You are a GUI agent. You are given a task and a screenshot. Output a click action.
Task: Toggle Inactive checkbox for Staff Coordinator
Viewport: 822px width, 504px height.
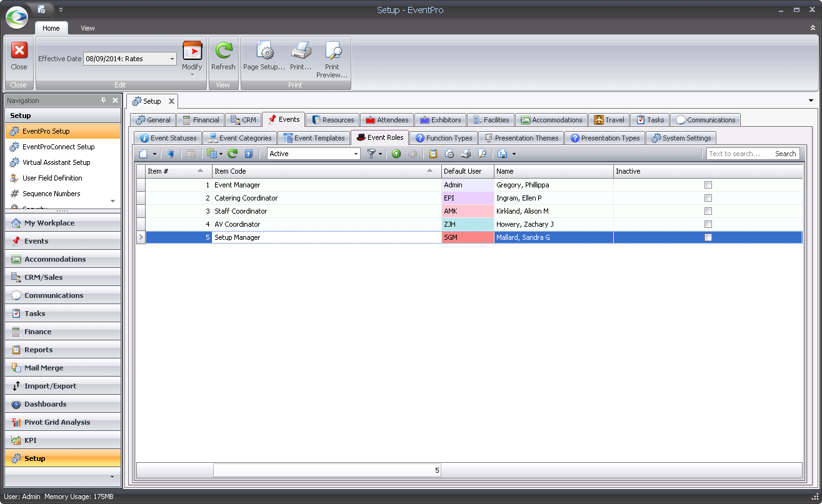[x=708, y=211]
